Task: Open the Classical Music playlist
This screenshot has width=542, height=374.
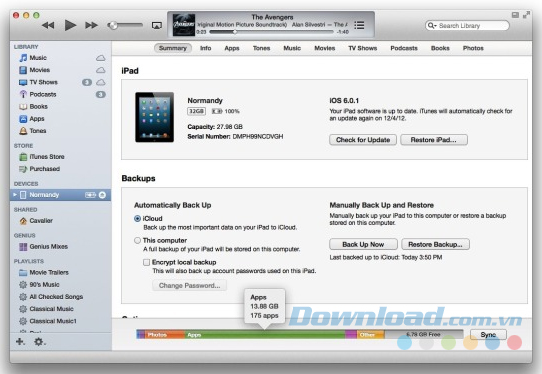Action: point(47,309)
